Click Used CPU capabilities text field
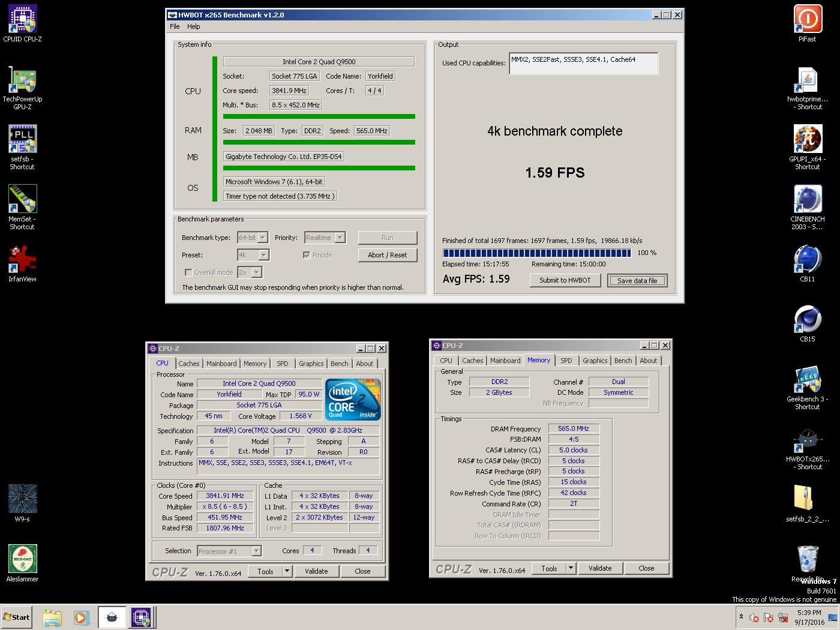The height and width of the screenshot is (630, 840). [583, 64]
